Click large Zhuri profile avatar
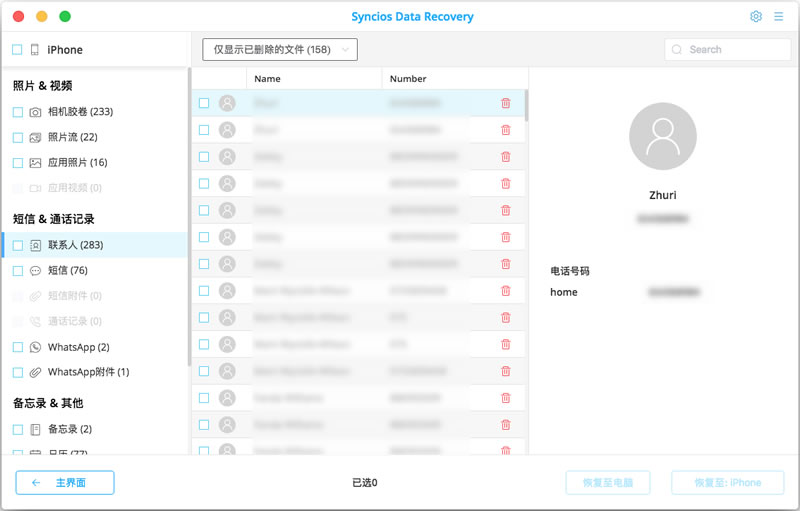Viewport: 800px width, 511px height. tap(663, 136)
